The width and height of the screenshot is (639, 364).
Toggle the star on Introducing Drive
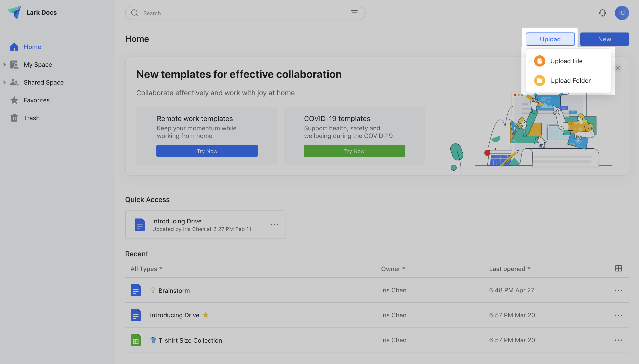tap(206, 315)
